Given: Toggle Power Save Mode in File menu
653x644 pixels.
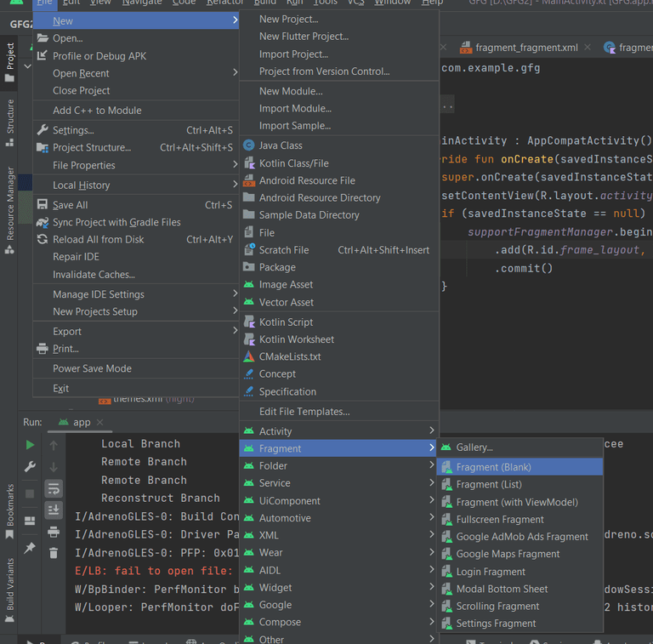Looking at the screenshot, I should [92, 368].
